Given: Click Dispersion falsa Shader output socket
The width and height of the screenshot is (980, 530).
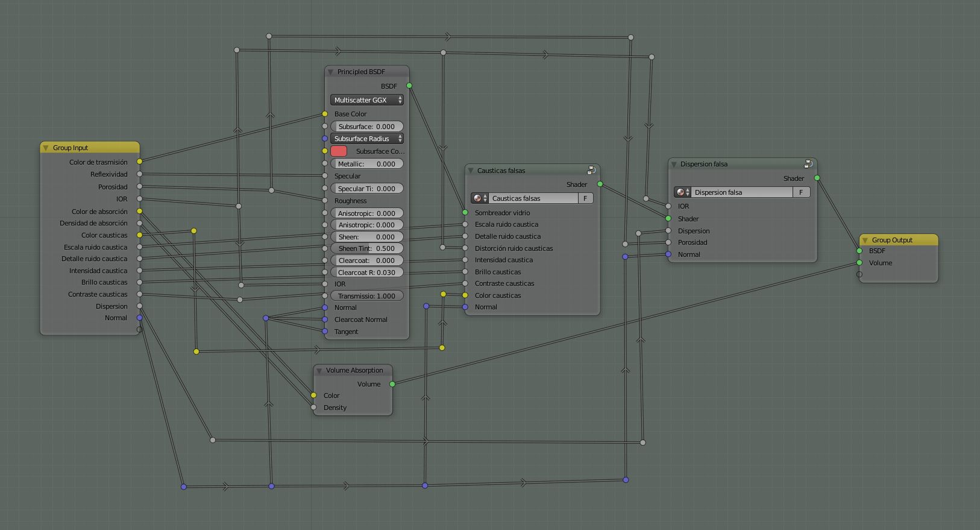Looking at the screenshot, I should (817, 178).
